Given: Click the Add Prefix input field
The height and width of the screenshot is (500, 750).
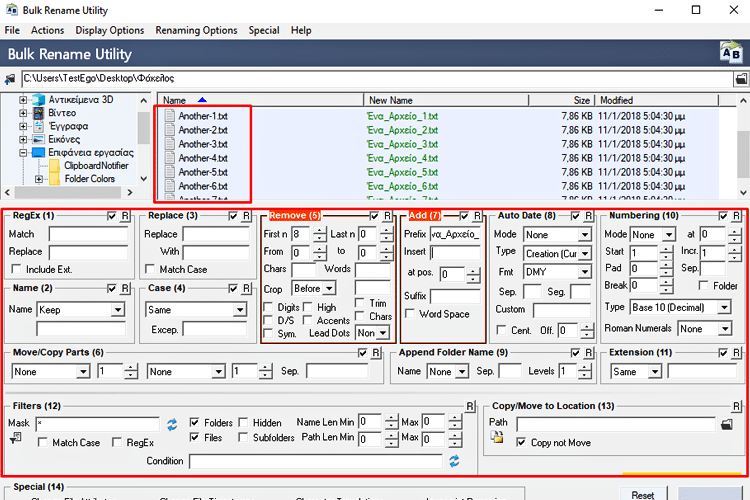Looking at the screenshot, I should tap(455, 234).
